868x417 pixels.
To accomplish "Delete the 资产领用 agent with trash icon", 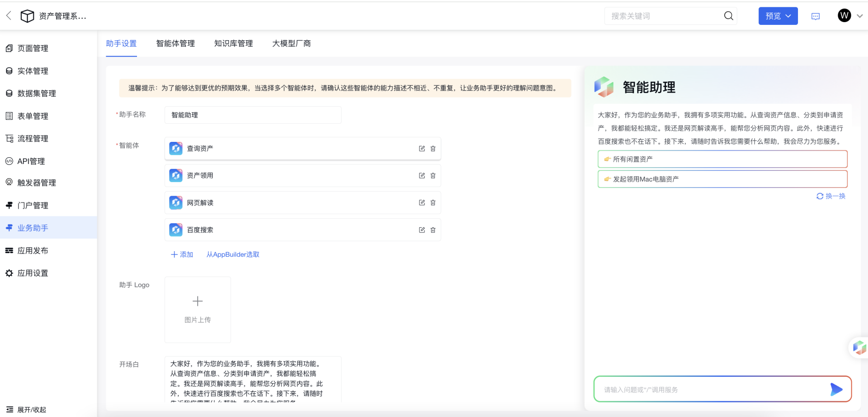I will pos(433,176).
